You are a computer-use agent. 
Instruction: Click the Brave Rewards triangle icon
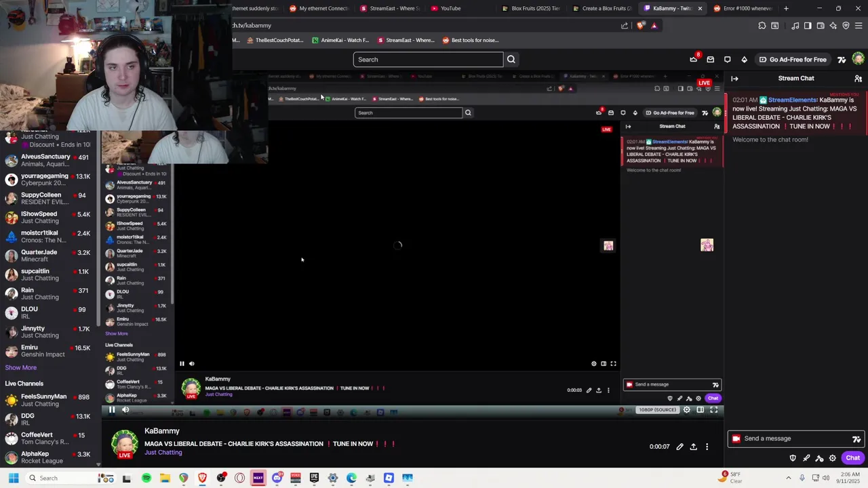pyautogui.click(x=654, y=26)
